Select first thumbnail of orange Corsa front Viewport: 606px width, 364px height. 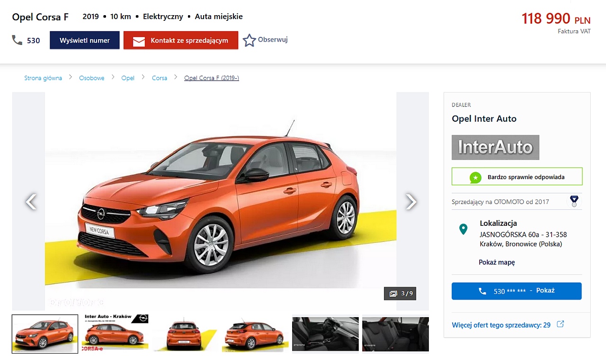click(45, 334)
